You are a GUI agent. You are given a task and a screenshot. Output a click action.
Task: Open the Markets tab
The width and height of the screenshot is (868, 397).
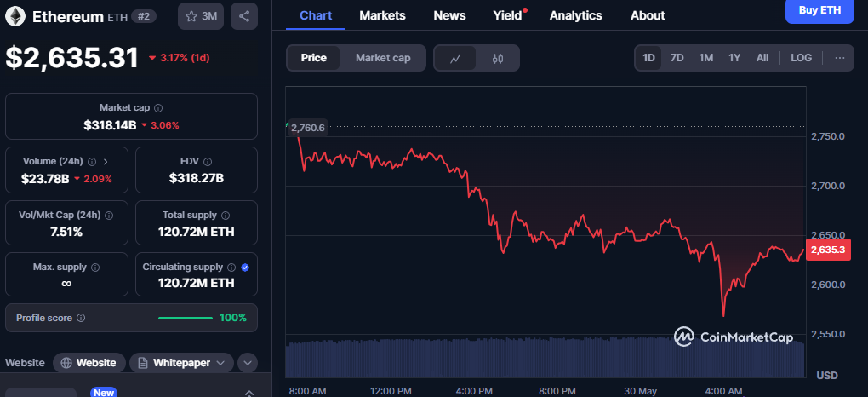pos(383,15)
